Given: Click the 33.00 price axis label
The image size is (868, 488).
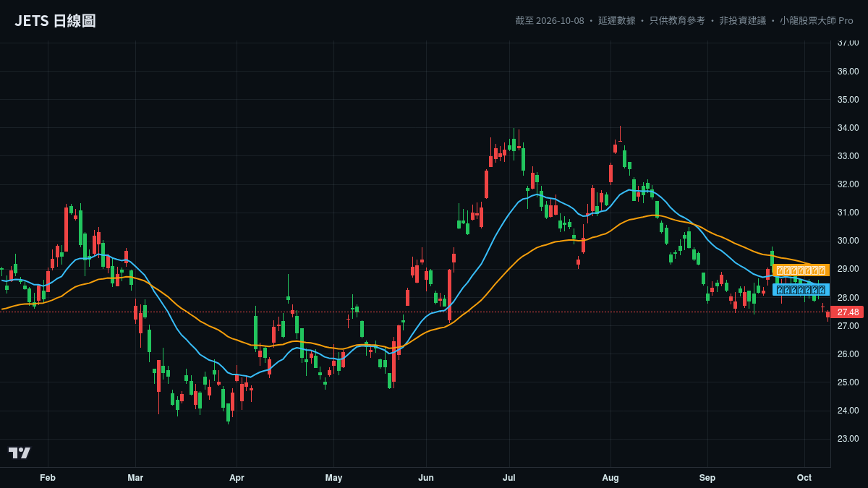Looking at the screenshot, I should [848, 156].
